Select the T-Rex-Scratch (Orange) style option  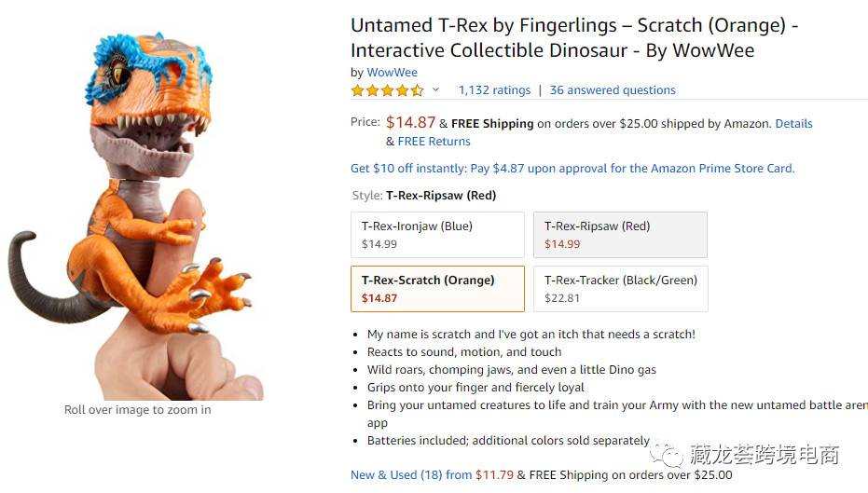pos(437,289)
